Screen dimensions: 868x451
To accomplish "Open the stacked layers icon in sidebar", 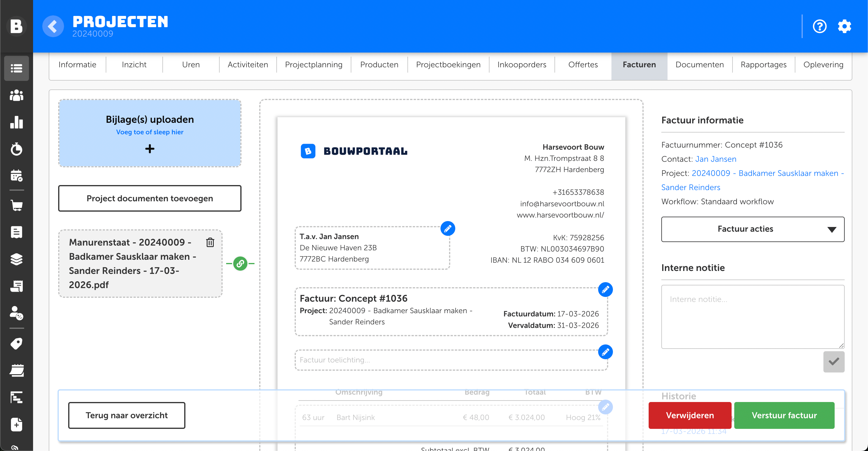I will pyautogui.click(x=17, y=259).
